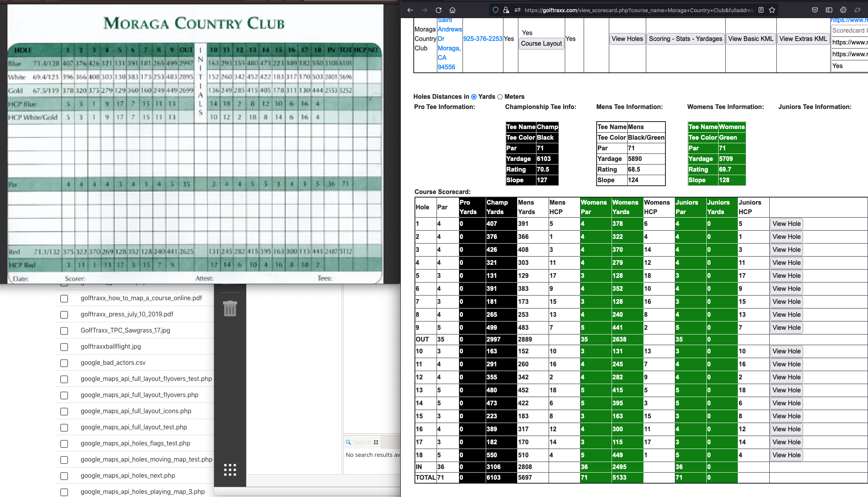Click the trash can delete icon
868x497 pixels.
[x=230, y=309]
